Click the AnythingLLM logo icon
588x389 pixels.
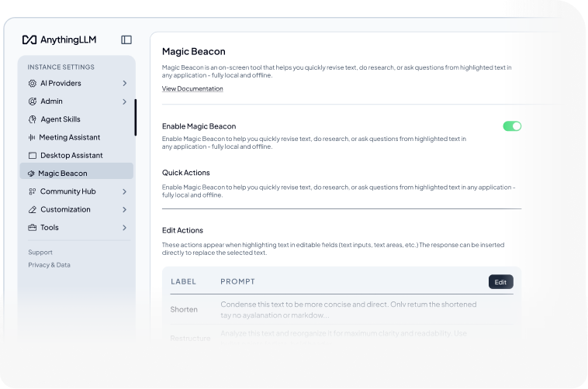coord(29,40)
